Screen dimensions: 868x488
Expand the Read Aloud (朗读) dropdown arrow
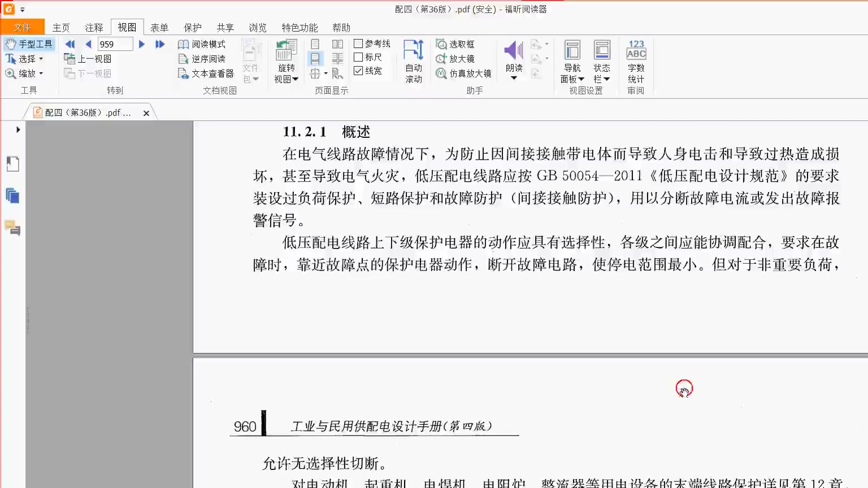coord(514,78)
